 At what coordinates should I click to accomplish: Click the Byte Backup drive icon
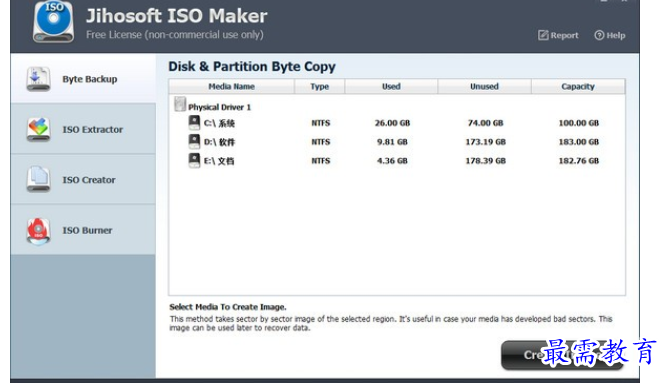(x=38, y=79)
